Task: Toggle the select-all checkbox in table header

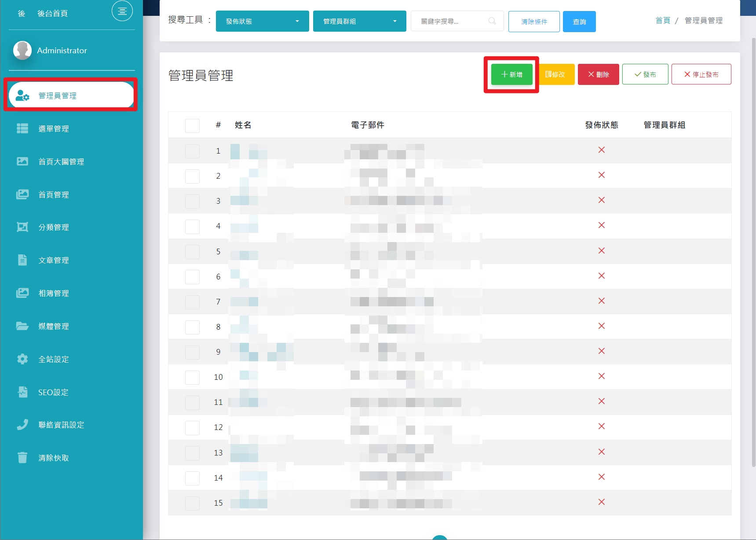Action: pos(192,126)
